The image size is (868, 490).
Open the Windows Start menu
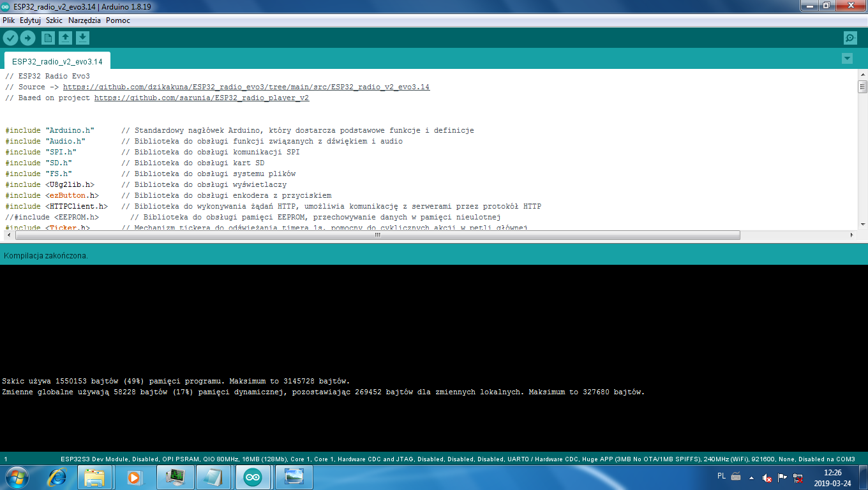tap(17, 477)
